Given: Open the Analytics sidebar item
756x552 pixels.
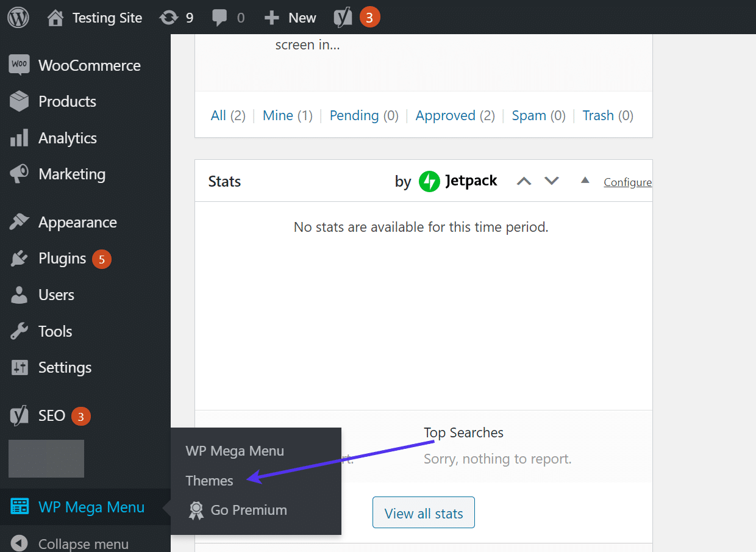Looking at the screenshot, I should (x=67, y=138).
